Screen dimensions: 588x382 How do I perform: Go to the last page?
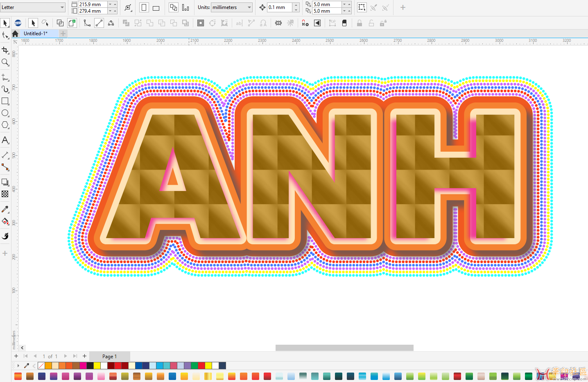pyautogui.click(x=75, y=356)
